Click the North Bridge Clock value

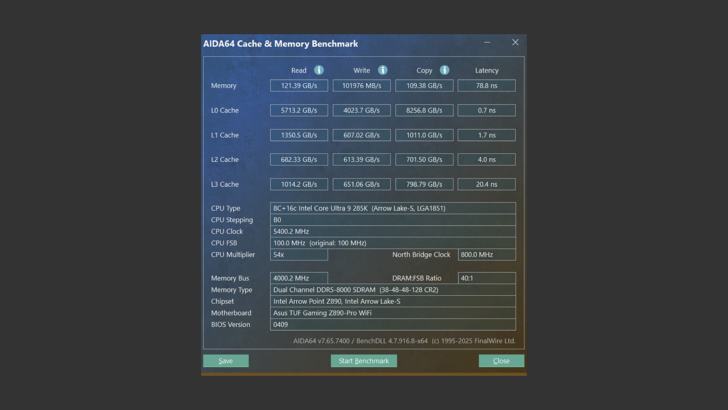[x=486, y=255]
